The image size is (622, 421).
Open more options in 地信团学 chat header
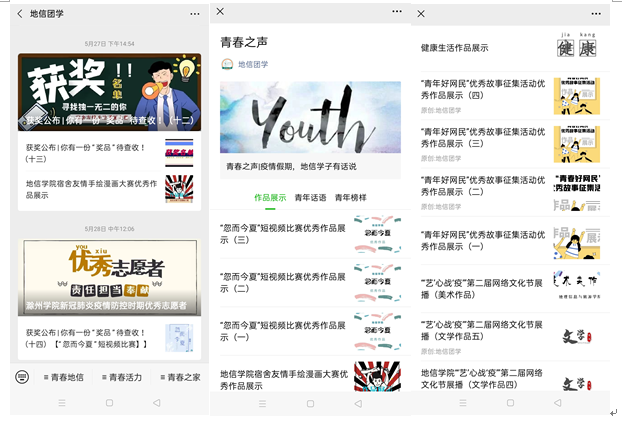pos(195,14)
